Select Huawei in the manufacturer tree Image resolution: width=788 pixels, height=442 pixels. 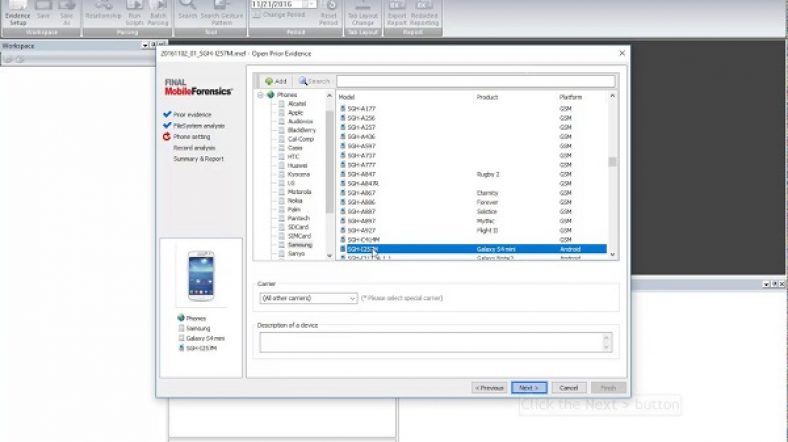point(297,165)
